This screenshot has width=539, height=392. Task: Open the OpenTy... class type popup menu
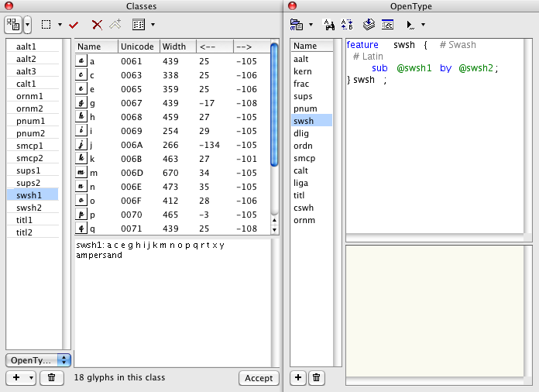pos(38,360)
